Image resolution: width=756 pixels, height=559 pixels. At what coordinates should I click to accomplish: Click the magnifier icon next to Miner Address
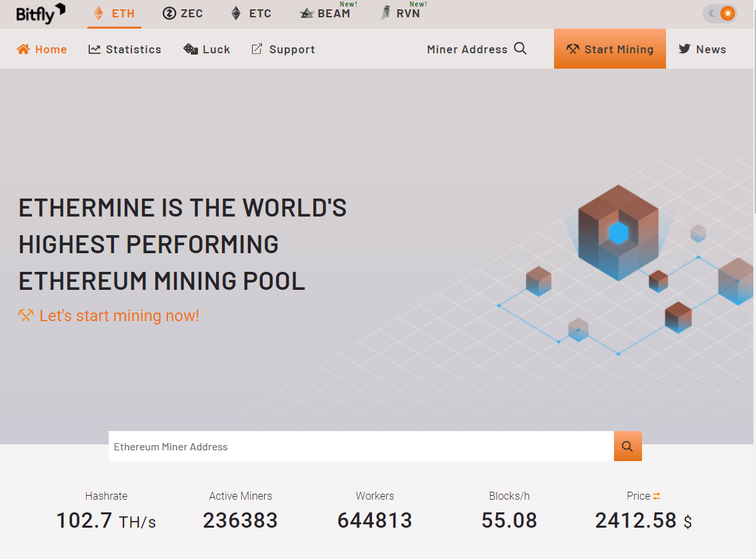coord(520,48)
